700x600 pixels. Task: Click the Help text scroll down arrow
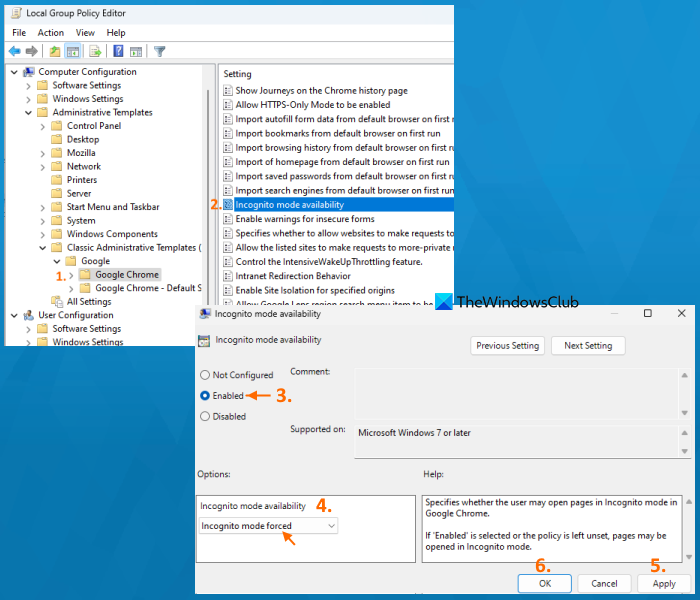coord(689,557)
